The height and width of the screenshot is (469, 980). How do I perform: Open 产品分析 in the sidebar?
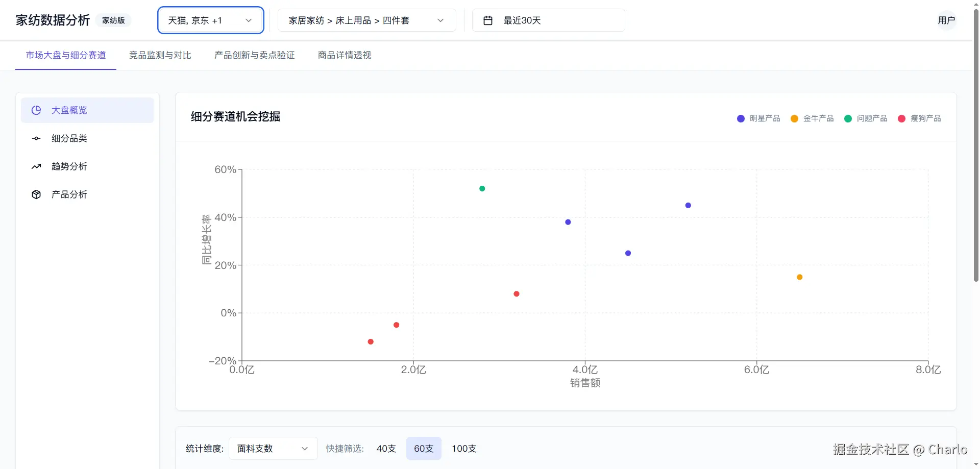click(87, 194)
